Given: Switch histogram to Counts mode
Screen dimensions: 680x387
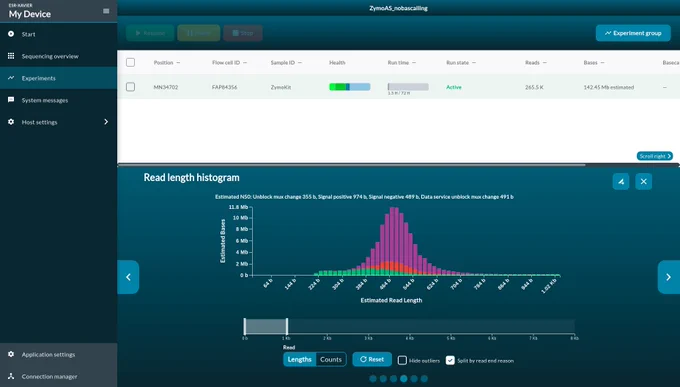Looking at the screenshot, I should [x=331, y=359].
